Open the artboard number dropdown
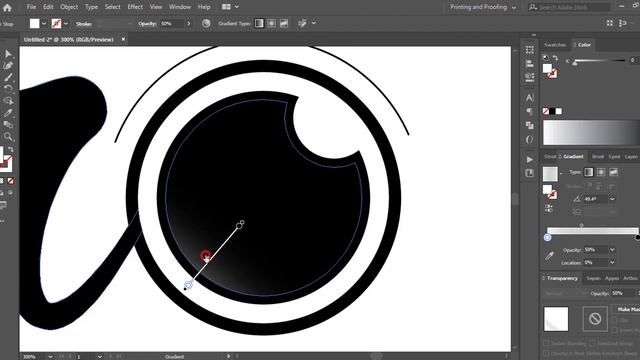Viewport: 640px width, 360px height. [x=99, y=357]
